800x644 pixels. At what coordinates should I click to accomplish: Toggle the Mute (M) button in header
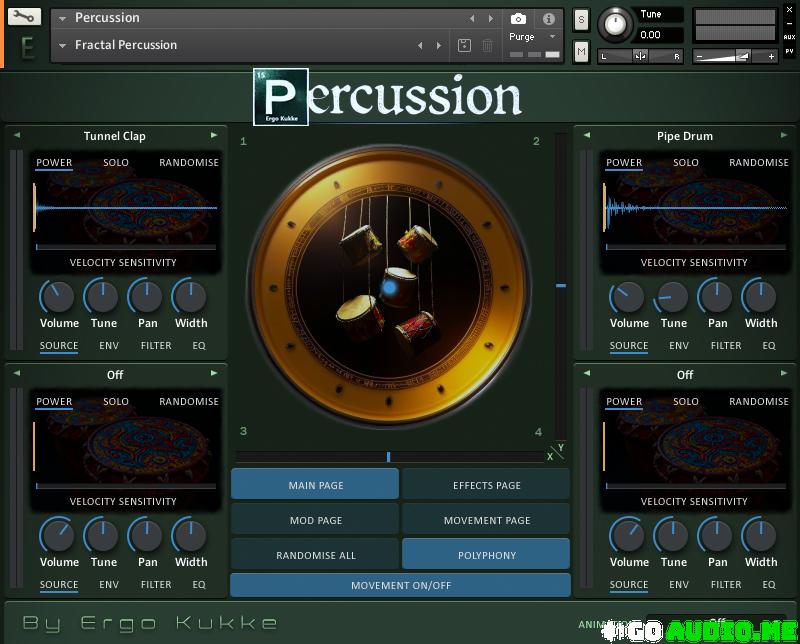581,49
